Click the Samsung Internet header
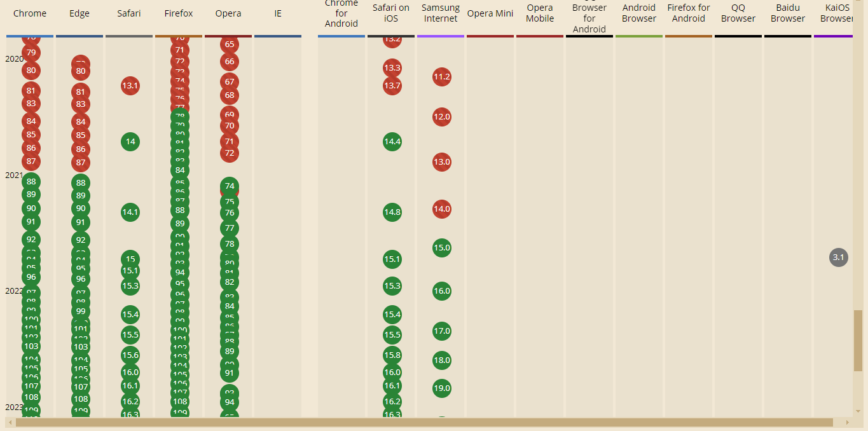Image resolution: width=868 pixels, height=431 pixels. click(x=441, y=13)
